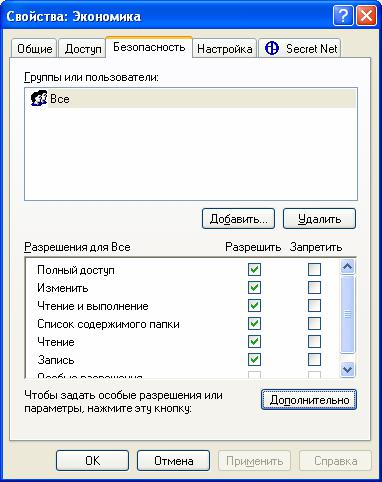Check Deny for Чтение

314,341
